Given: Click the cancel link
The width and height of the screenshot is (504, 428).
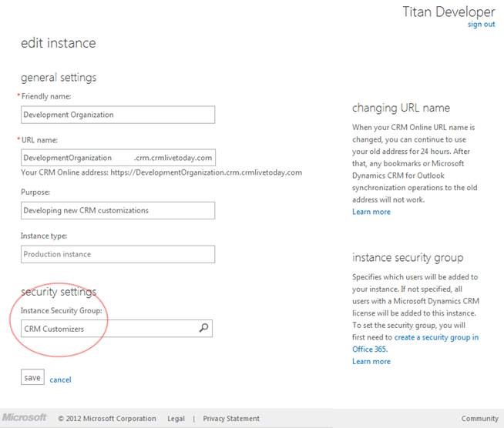Looking at the screenshot, I should (x=60, y=380).
